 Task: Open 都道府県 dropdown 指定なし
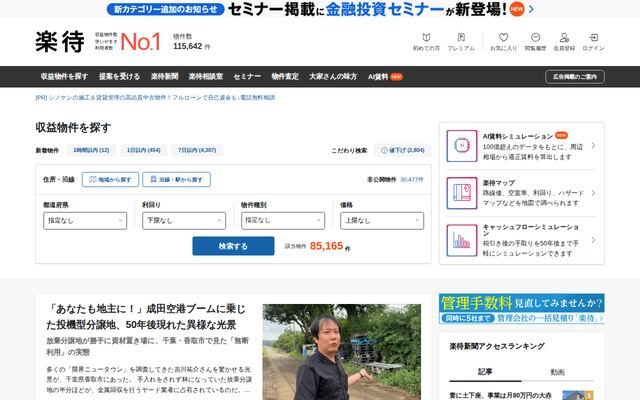point(85,220)
